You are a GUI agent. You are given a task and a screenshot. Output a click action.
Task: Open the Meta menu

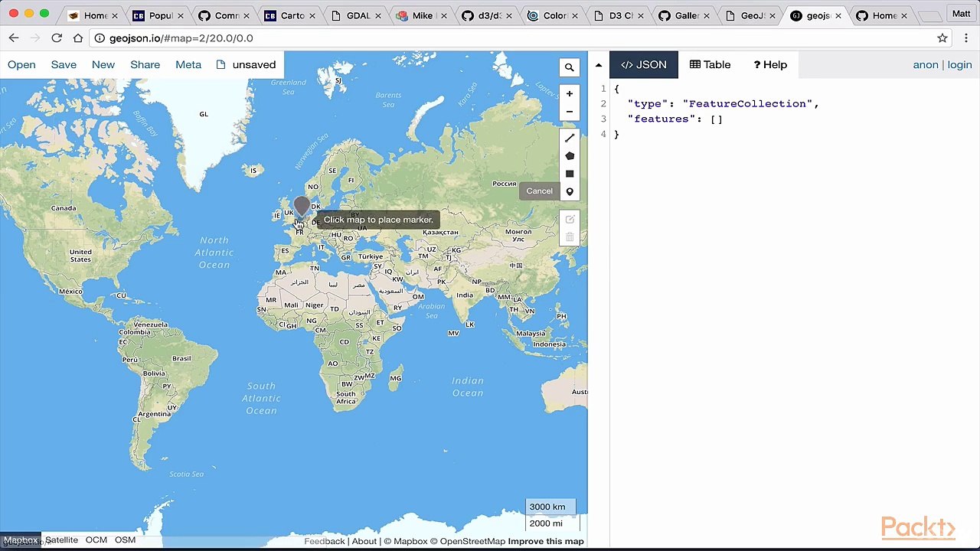[x=188, y=65]
